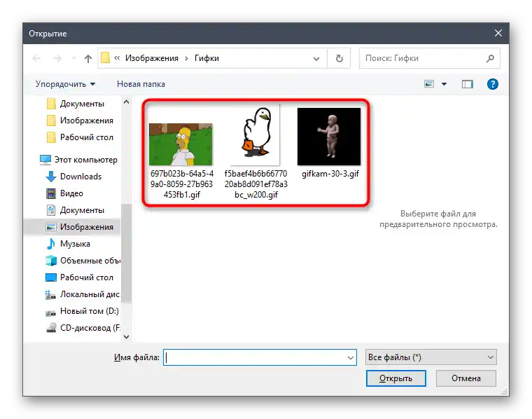Click the Downloads blue arrow icon
Screen dimensions: 532x419
[51, 177]
